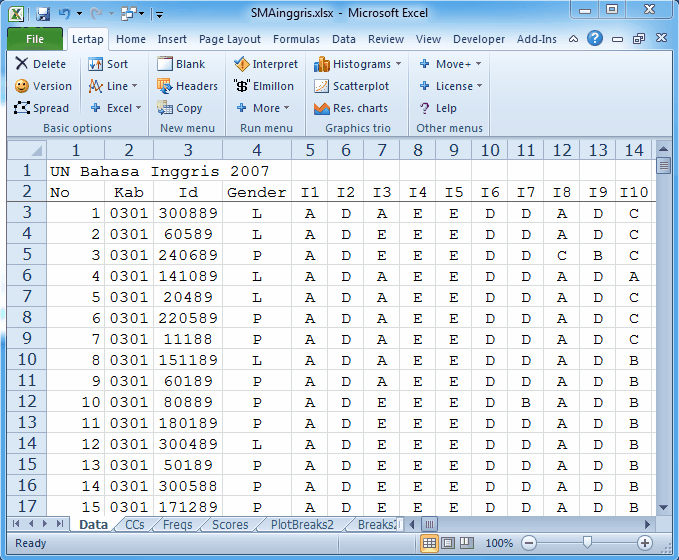Open the License dropdown
Screen dimensions: 679x560
478,86
